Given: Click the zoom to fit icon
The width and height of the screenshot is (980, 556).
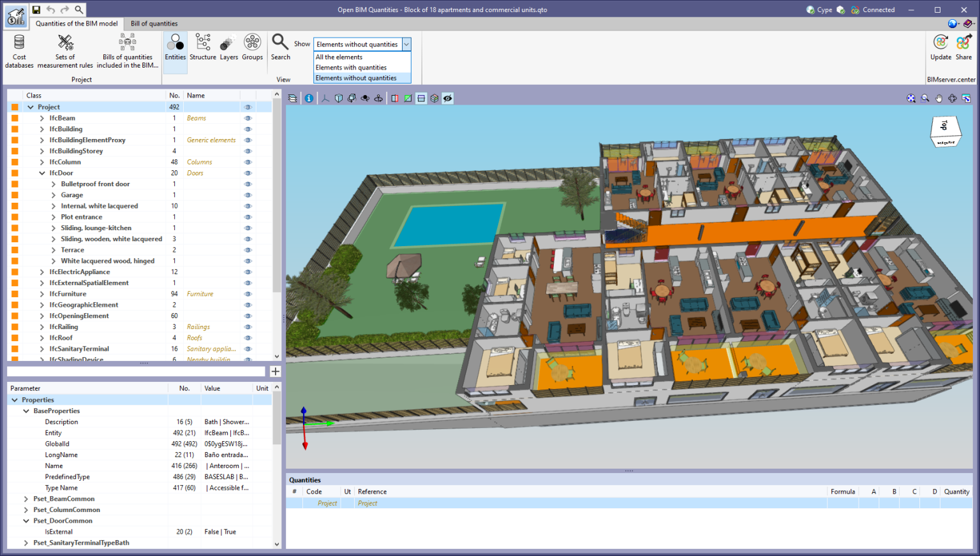Looking at the screenshot, I should coord(911,98).
